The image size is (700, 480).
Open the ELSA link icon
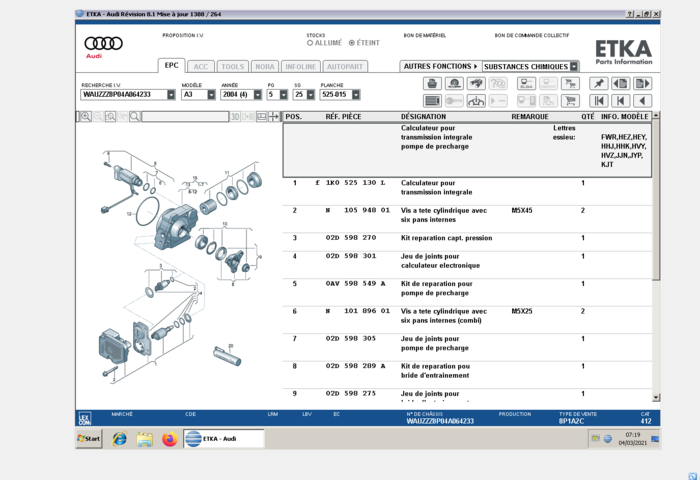click(x=526, y=83)
